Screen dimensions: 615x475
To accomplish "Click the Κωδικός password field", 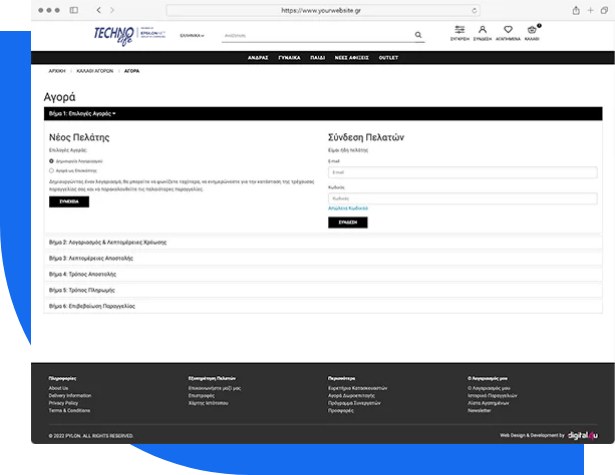I will click(x=462, y=198).
